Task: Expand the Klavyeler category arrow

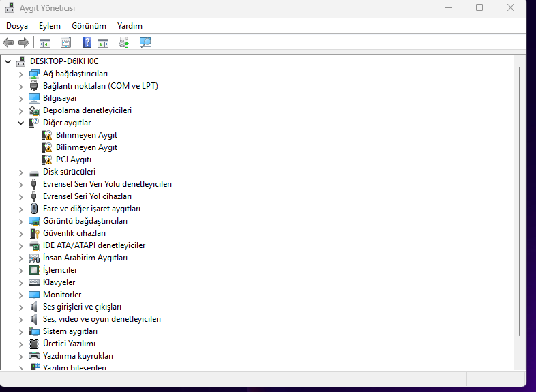Action: [21, 283]
